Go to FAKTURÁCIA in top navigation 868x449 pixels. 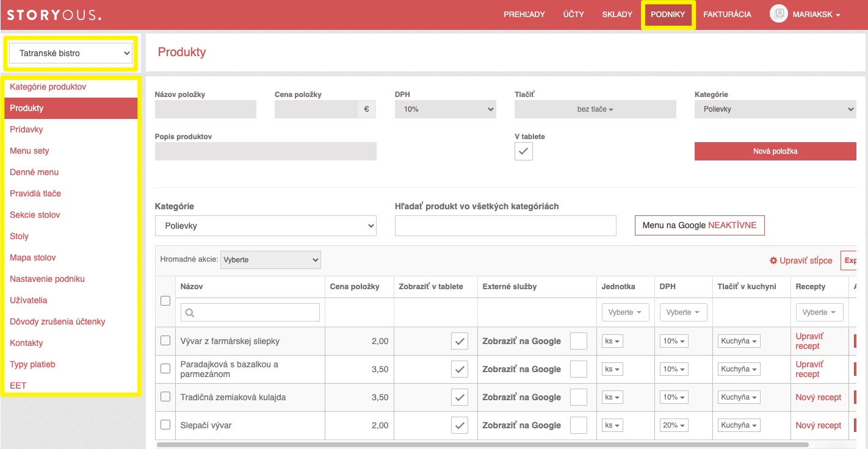727,15
